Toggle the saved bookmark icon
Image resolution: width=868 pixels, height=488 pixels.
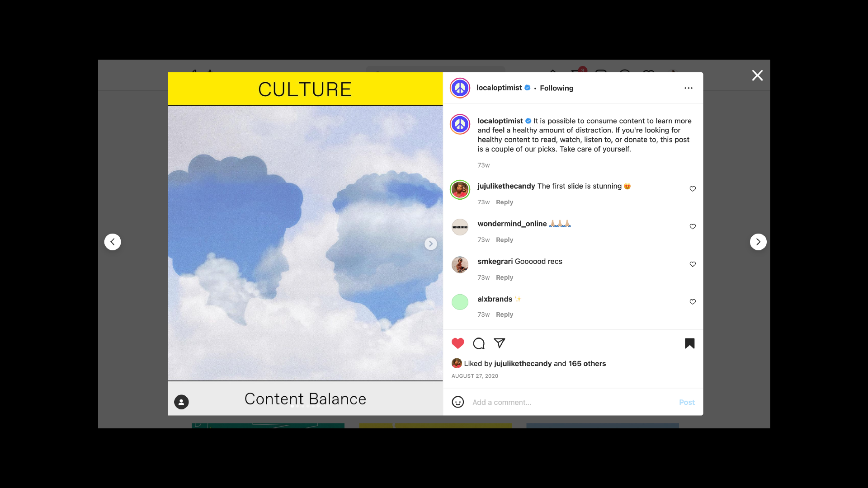[x=689, y=343]
